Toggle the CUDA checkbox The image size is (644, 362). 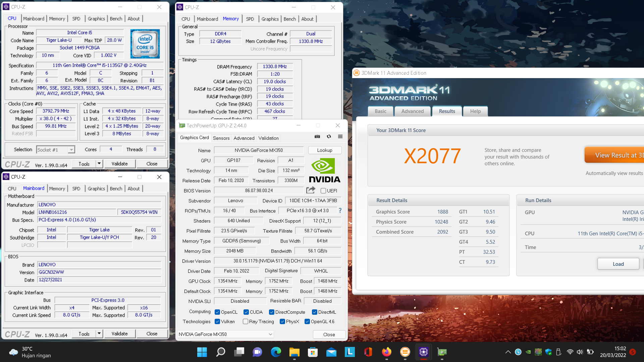point(246,312)
